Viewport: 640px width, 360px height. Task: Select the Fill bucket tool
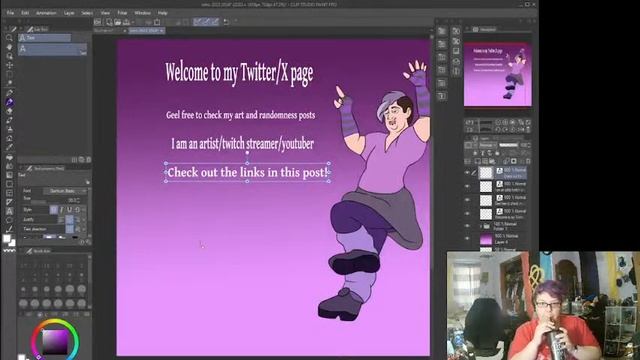click(x=9, y=157)
